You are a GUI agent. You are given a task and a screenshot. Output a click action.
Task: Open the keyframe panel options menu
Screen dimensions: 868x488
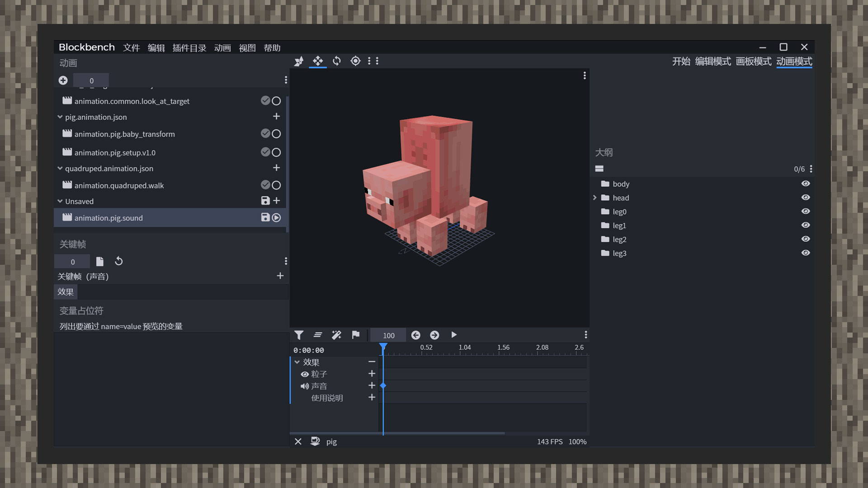tap(286, 261)
